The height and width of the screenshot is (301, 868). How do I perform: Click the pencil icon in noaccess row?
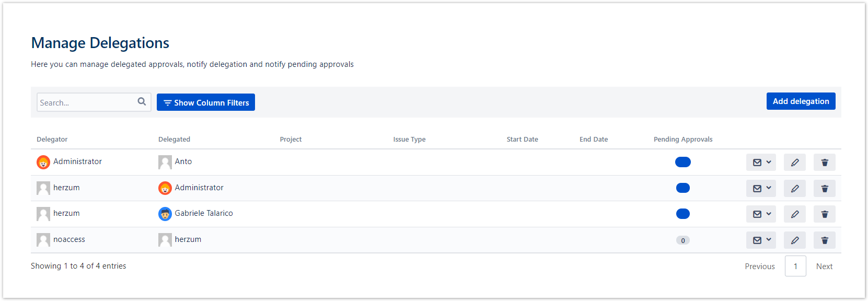pos(794,240)
